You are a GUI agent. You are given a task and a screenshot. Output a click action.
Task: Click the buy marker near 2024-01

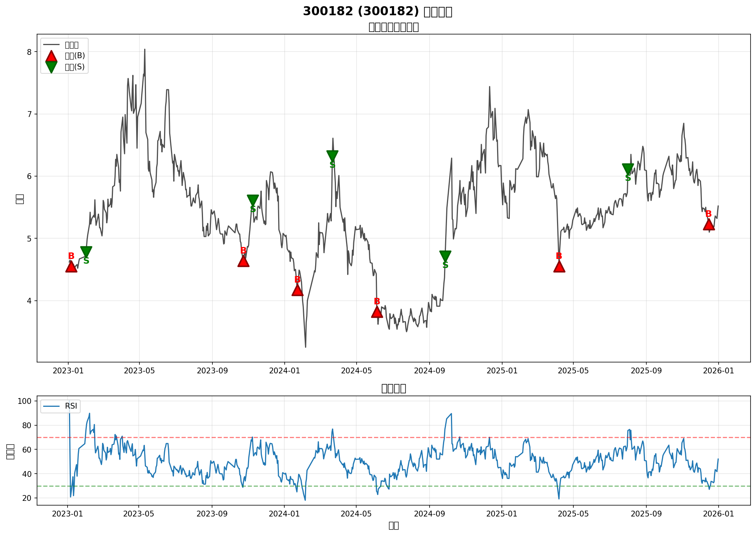tap(297, 291)
